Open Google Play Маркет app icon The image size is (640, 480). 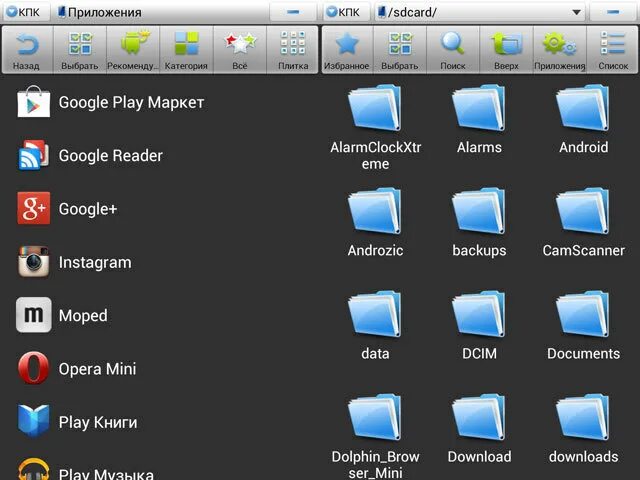tap(33, 102)
